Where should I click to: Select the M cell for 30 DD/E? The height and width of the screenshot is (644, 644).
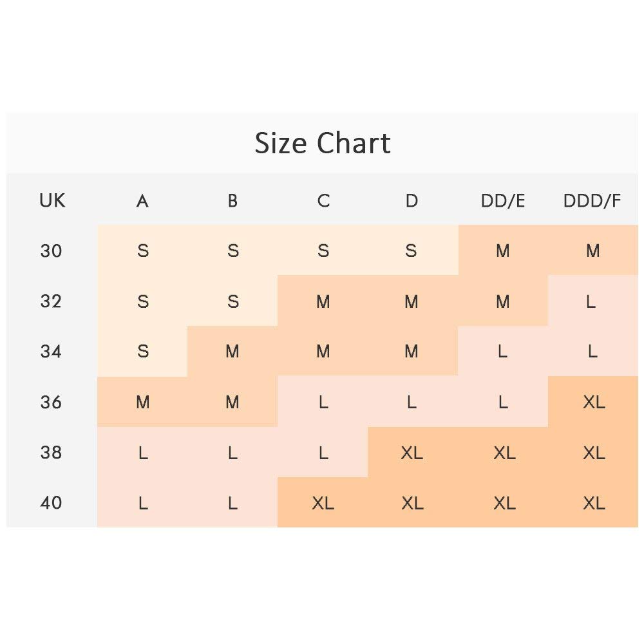pyautogui.click(x=503, y=251)
